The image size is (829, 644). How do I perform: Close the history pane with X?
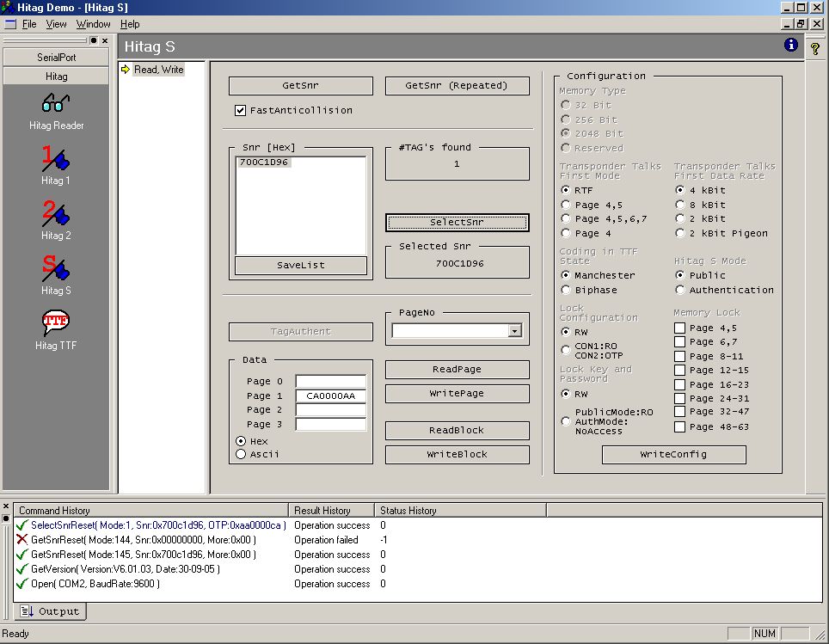pos(6,506)
